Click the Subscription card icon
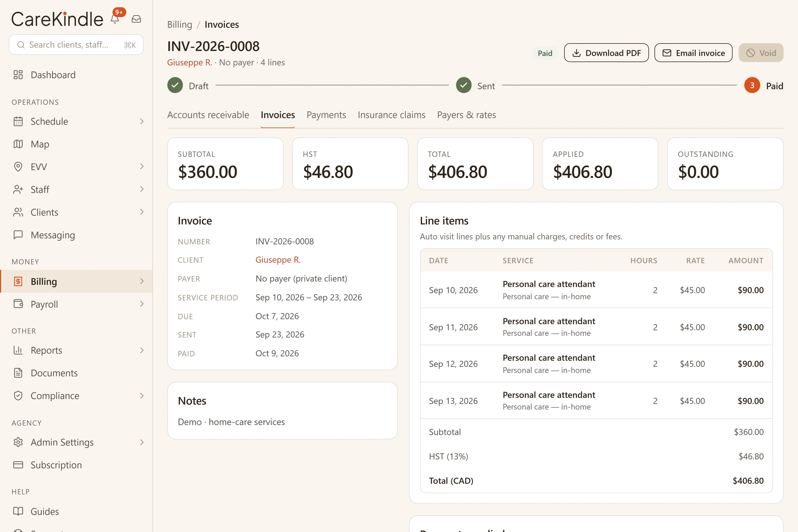Screen dimensions: 798x532 click(18, 465)
